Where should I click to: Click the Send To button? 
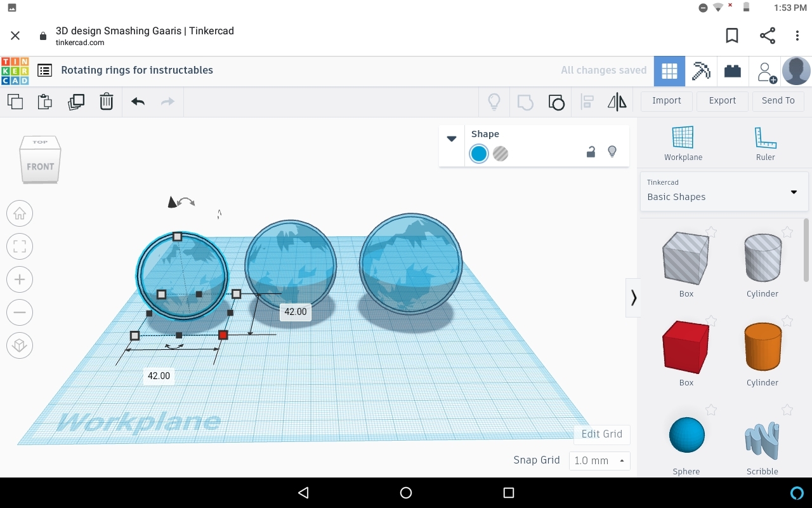[778, 101]
